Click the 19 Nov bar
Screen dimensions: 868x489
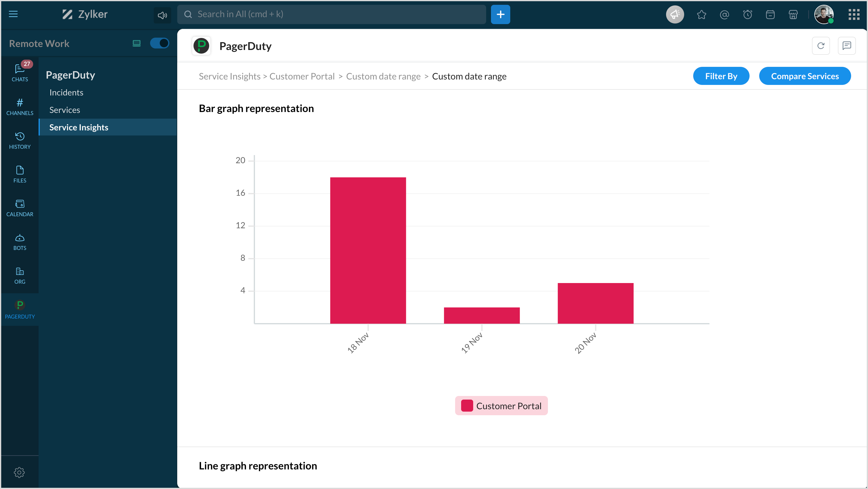tap(482, 315)
